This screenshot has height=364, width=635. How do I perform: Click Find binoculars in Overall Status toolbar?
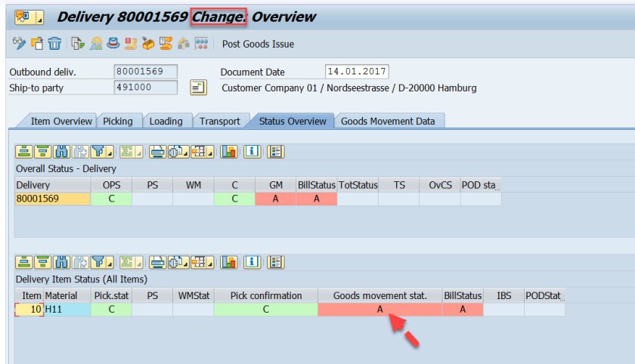tap(61, 152)
